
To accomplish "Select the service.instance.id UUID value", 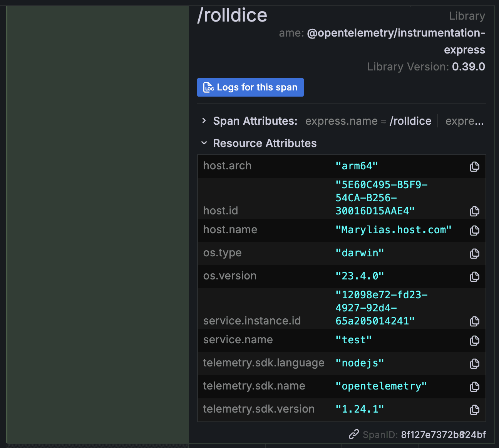I will (x=382, y=308).
